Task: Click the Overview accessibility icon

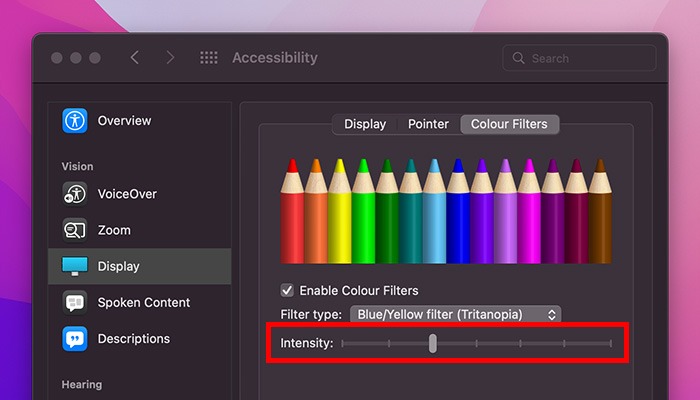Action: click(75, 121)
